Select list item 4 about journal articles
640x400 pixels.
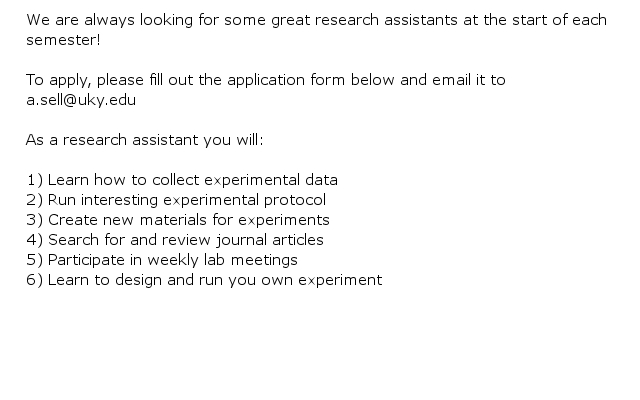tap(175, 240)
